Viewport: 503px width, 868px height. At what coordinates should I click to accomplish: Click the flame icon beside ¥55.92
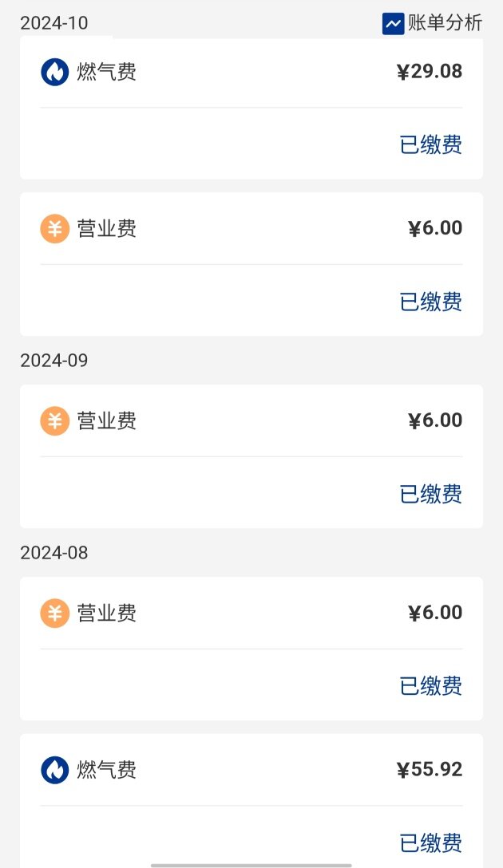(55, 770)
